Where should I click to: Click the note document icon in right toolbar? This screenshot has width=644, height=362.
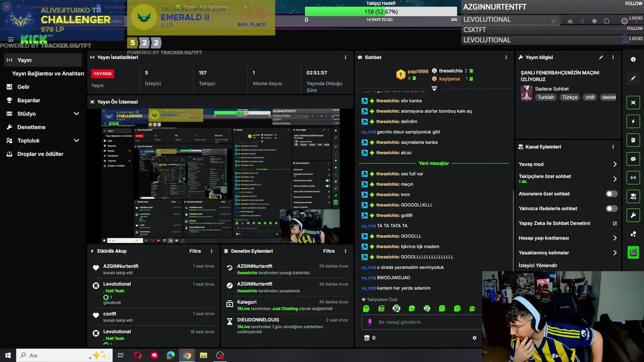(633, 140)
